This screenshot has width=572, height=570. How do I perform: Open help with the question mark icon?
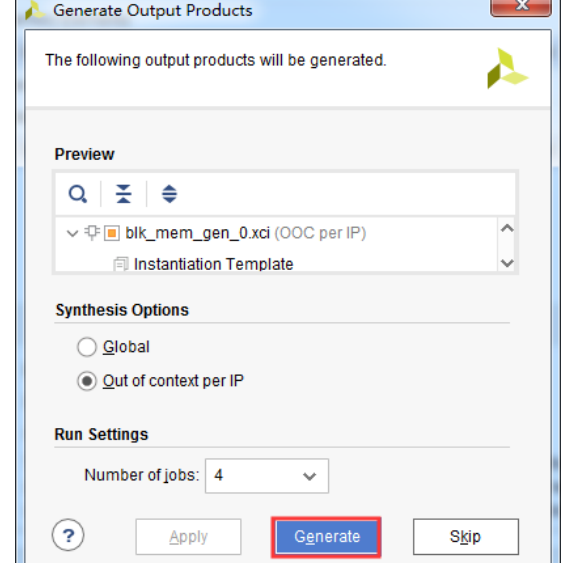[x=68, y=535]
